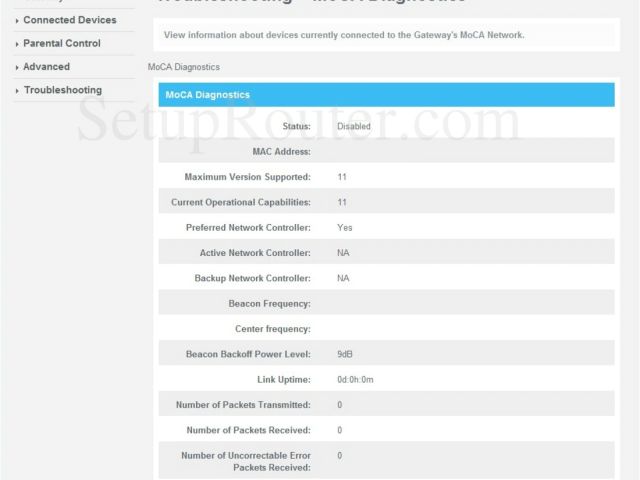This screenshot has width=640, height=480.
Task: Select the Advanced sidebar item
Action: pyautogui.click(x=46, y=67)
